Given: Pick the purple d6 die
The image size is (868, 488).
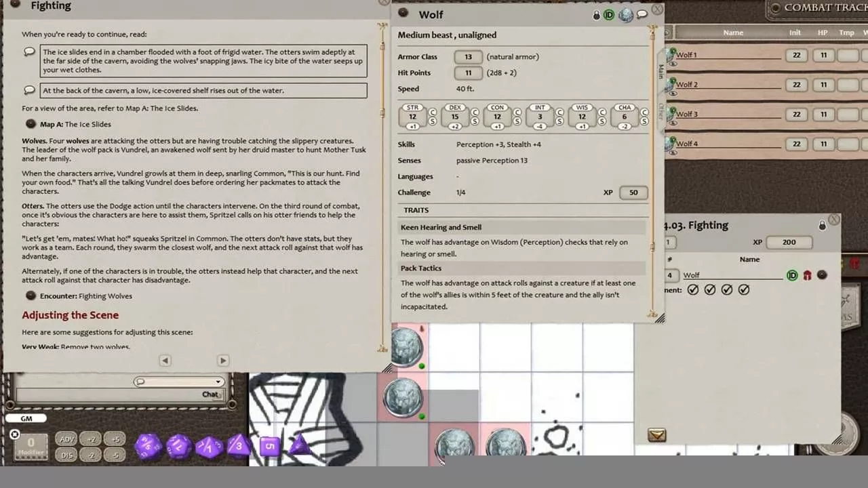Looking at the screenshot, I should 269,446.
